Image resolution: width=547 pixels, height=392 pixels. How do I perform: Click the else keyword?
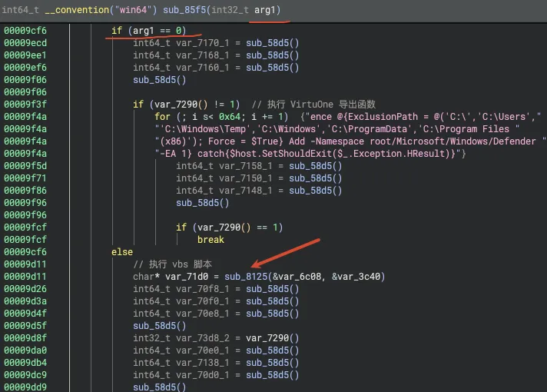[x=122, y=251]
